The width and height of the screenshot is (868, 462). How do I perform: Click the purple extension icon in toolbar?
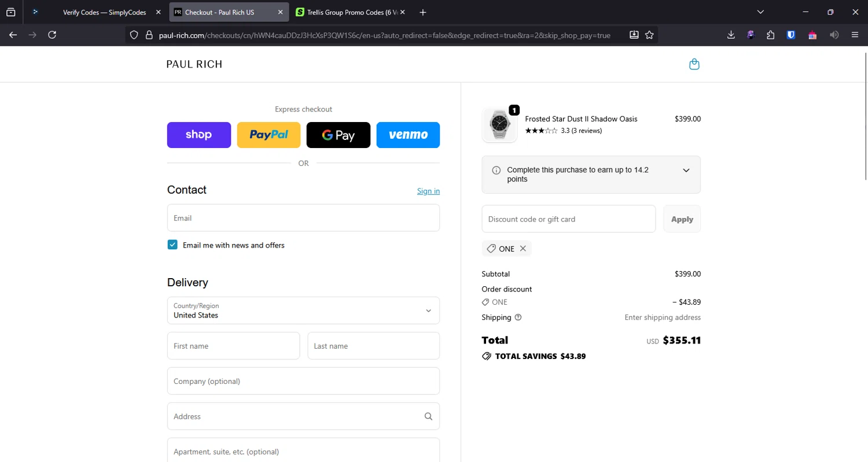751,35
